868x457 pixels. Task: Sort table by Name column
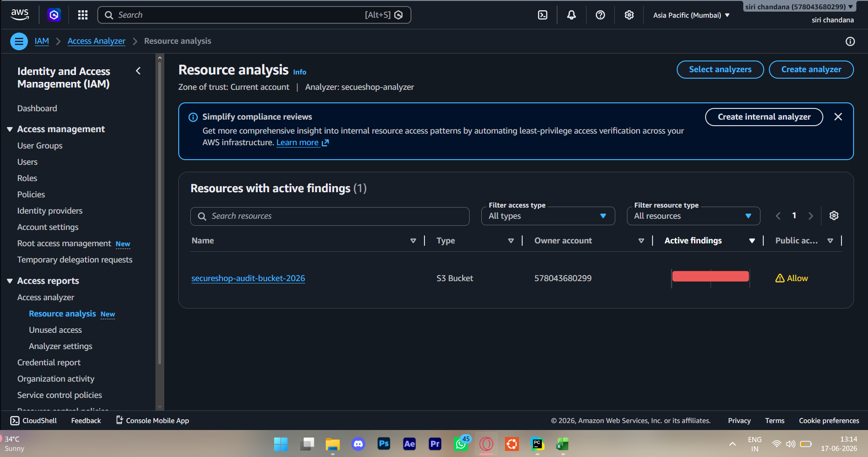(413, 241)
